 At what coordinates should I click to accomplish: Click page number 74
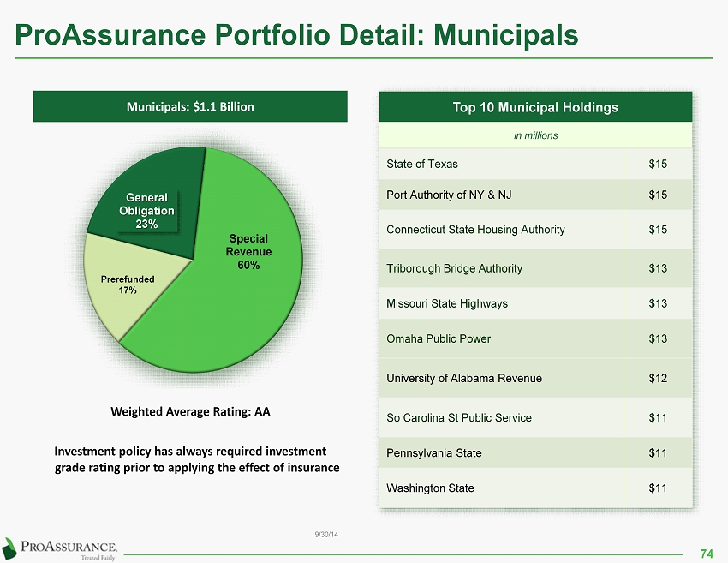click(707, 554)
